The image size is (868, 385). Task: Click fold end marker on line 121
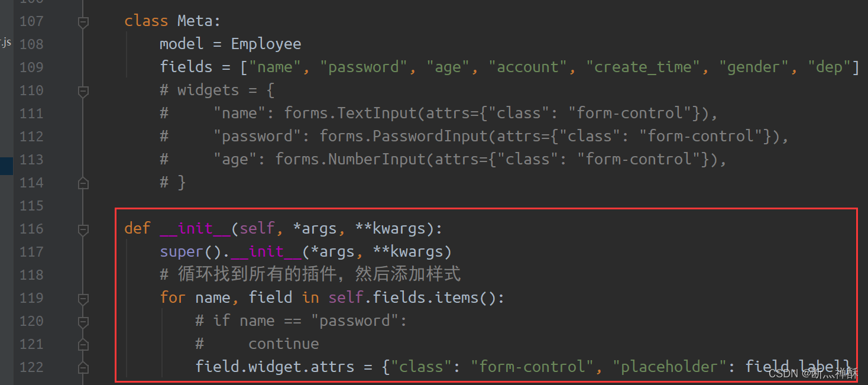click(83, 345)
